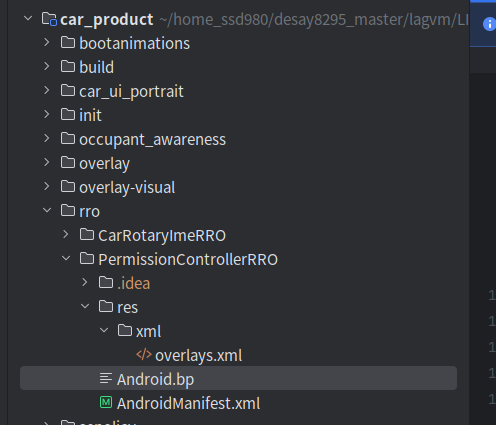Screen dimensions: 496x425
Task: Click the blue info notification icon
Action: 489,24
